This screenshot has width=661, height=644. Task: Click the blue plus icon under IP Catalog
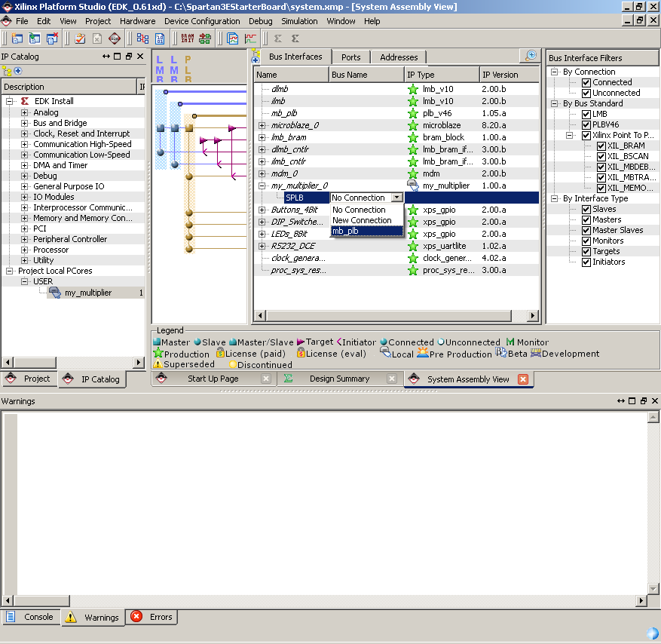point(17,71)
